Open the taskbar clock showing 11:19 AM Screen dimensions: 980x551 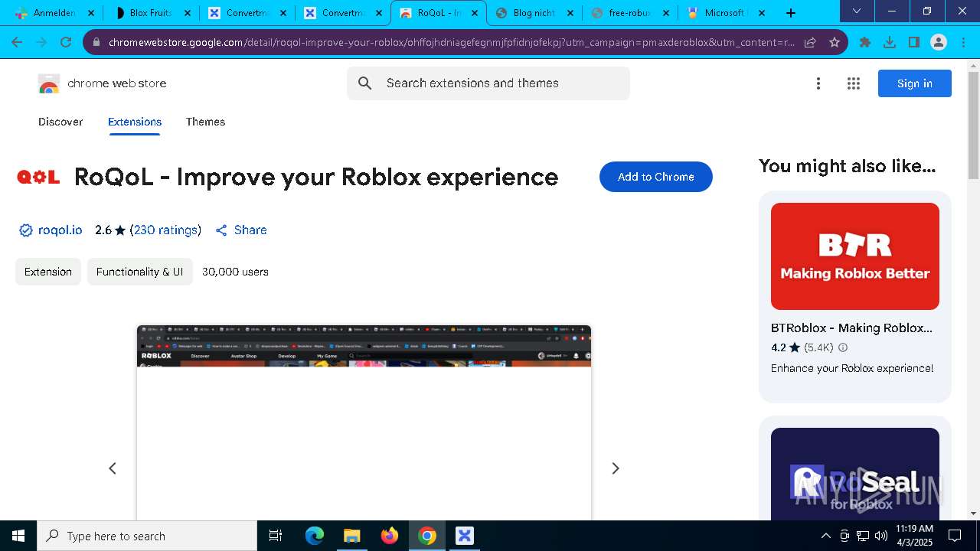(914, 536)
